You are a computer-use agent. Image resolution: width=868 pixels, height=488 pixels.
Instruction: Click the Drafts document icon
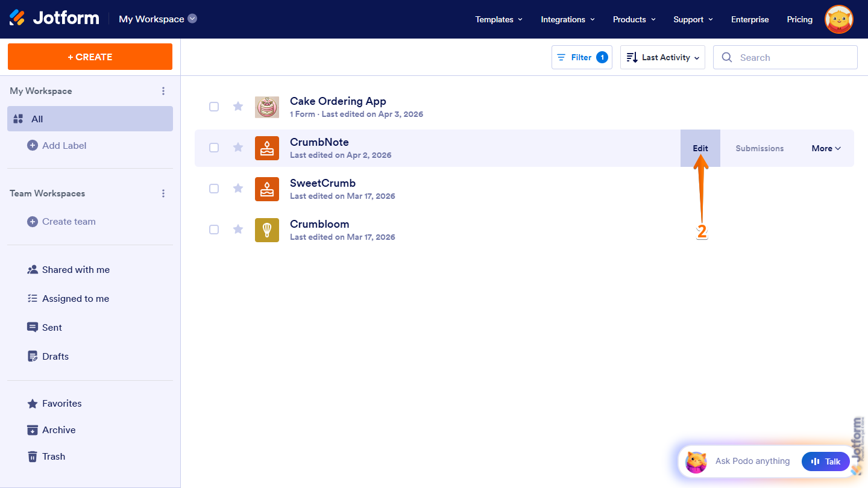tap(33, 357)
